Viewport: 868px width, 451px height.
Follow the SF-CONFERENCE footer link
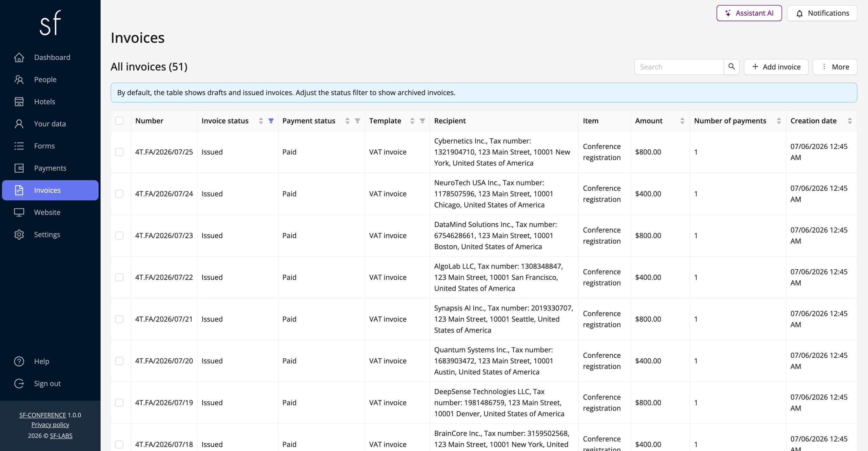[43, 415]
